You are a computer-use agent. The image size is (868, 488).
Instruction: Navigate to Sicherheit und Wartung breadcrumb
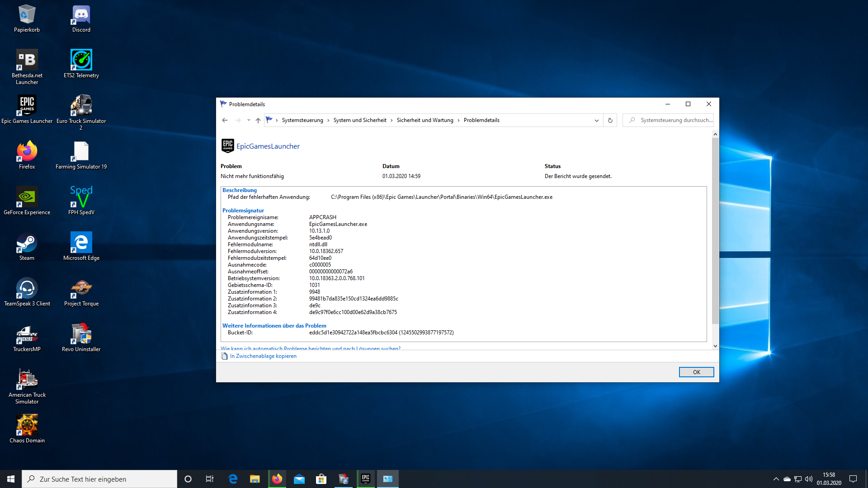(425, 120)
